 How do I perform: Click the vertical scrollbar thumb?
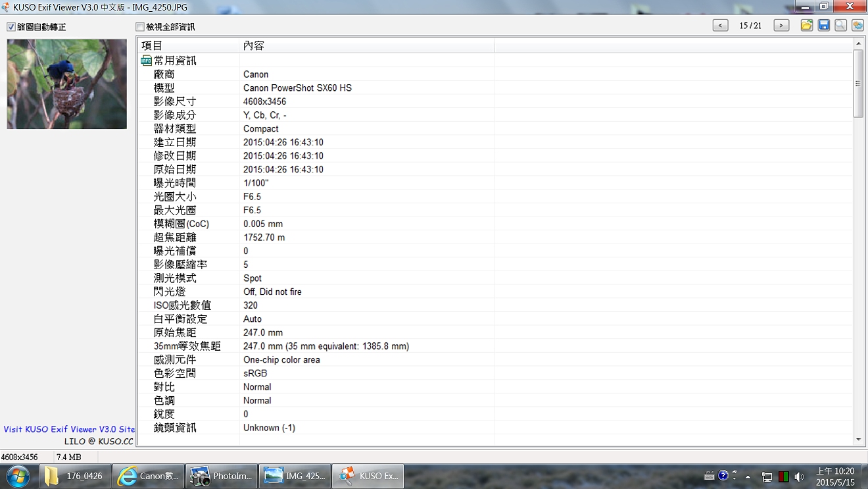click(858, 84)
